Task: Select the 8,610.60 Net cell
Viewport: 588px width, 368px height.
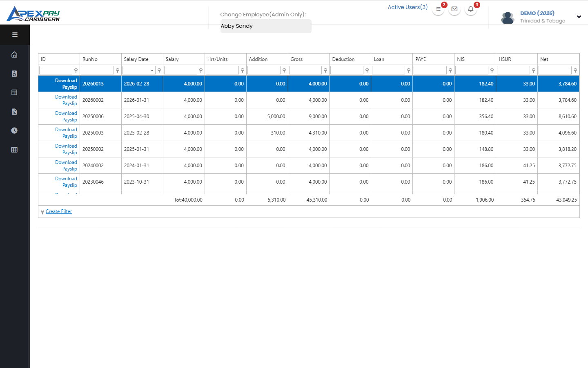Action: (558, 117)
